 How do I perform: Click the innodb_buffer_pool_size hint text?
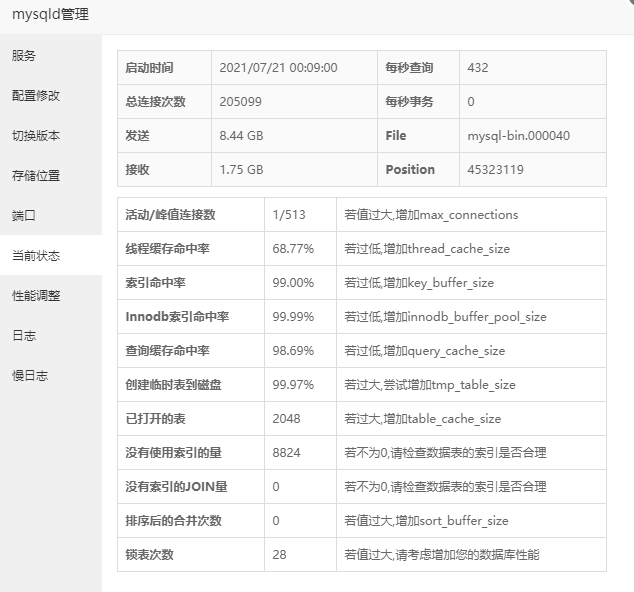tap(445, 317)
